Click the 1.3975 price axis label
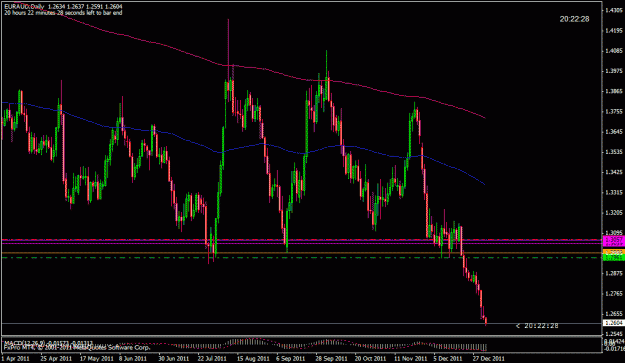Image resolution: width=625 pixels, height=363 pixels. (x=614, y=71)
